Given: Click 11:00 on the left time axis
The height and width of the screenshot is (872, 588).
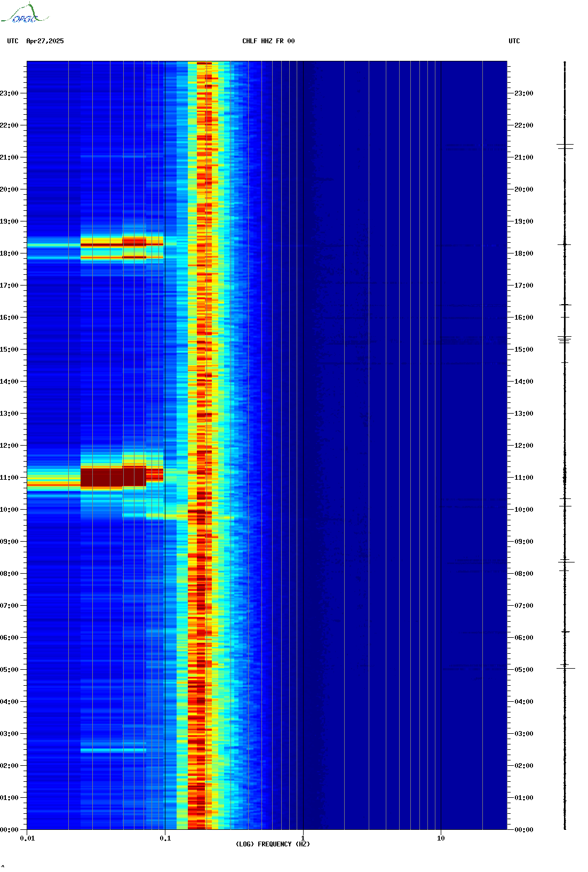Looking at the screenshot, I should coord(9,478).
